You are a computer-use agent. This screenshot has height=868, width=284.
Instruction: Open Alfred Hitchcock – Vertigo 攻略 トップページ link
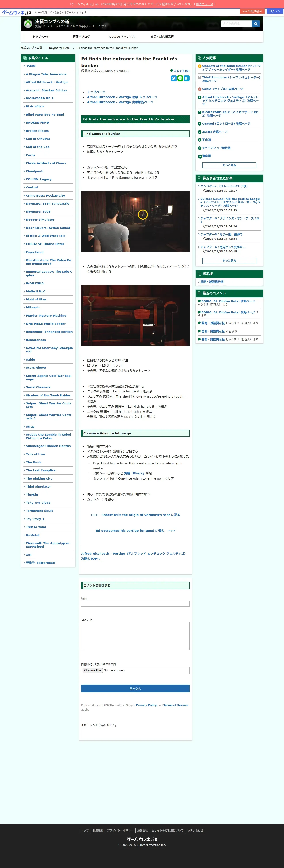tap(122, 97)
